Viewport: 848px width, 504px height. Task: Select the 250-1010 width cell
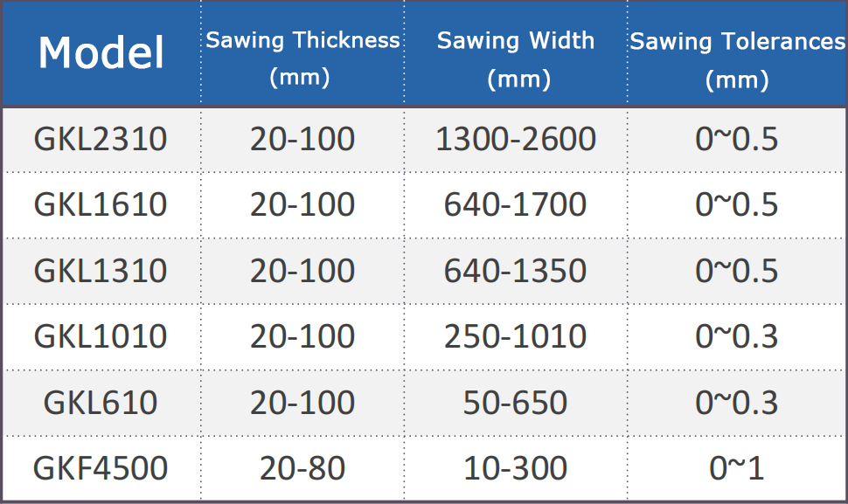516,336
